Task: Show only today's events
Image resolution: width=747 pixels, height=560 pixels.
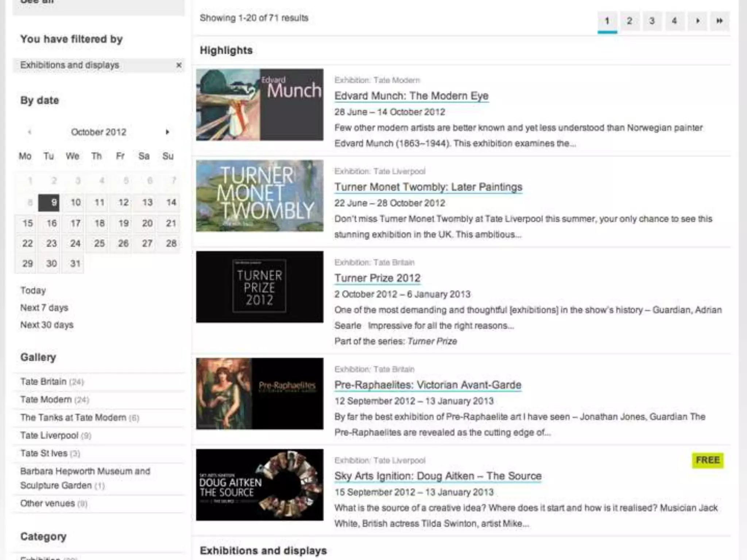Action: click(x=33, y=291)
